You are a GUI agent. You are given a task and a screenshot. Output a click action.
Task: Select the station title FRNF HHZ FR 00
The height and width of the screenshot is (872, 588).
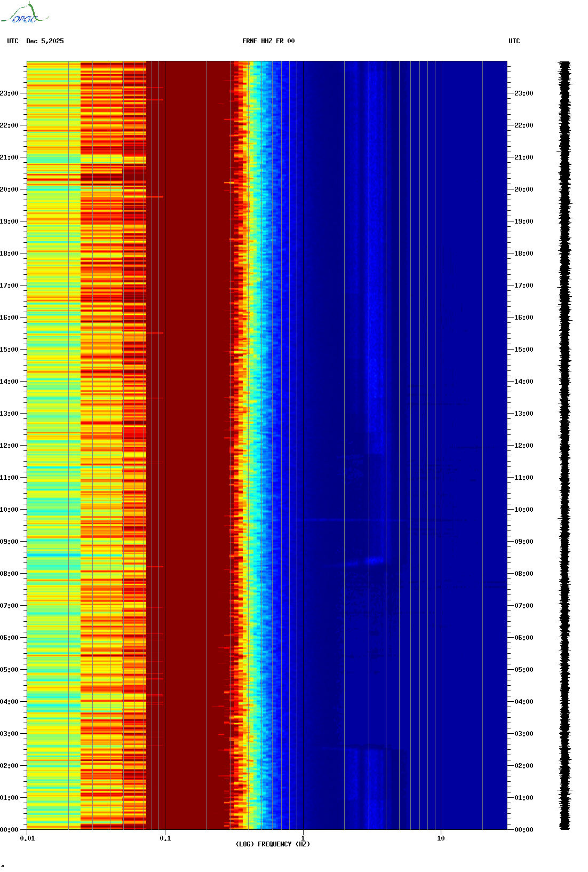coord(268,41)
